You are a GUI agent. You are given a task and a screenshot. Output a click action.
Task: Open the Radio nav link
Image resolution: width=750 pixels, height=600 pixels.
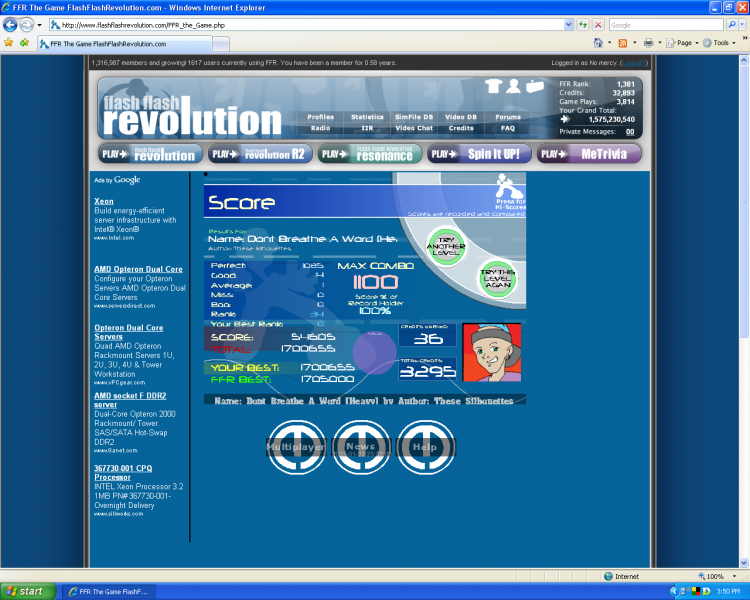tap(320, 128)
